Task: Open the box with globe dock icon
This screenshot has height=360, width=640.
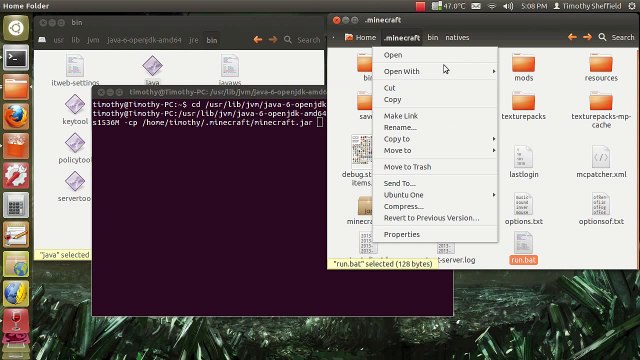Action: click(x=16, y=264)
